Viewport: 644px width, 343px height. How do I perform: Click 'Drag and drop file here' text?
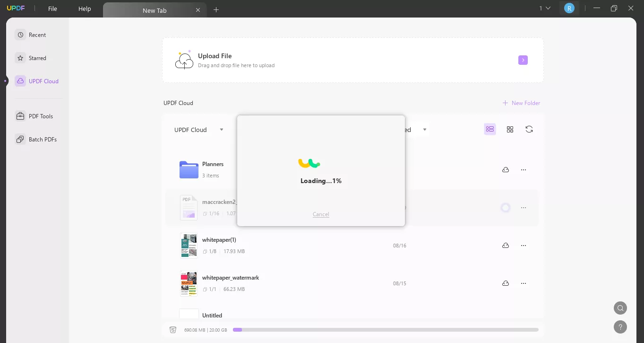point(236,65)
